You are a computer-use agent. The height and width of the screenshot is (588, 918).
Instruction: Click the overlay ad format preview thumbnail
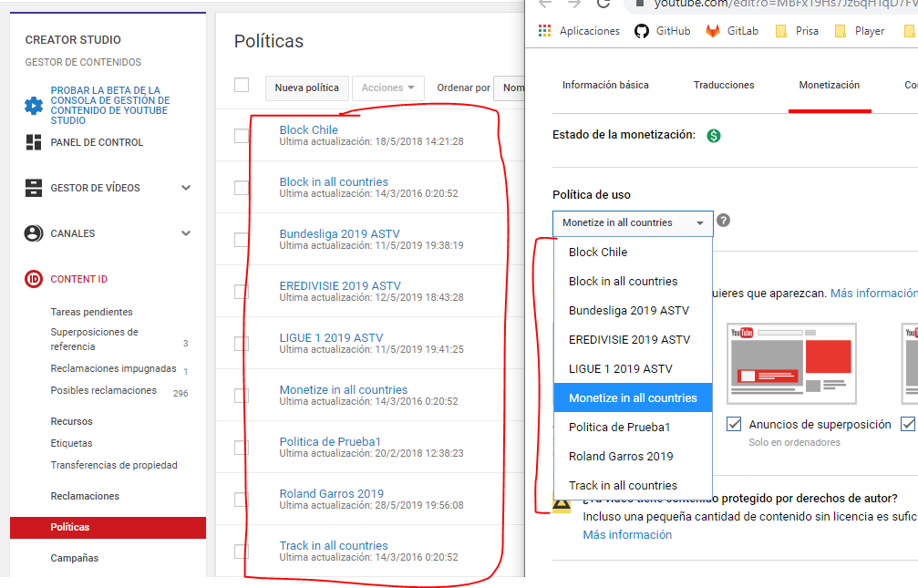point(791,364)
